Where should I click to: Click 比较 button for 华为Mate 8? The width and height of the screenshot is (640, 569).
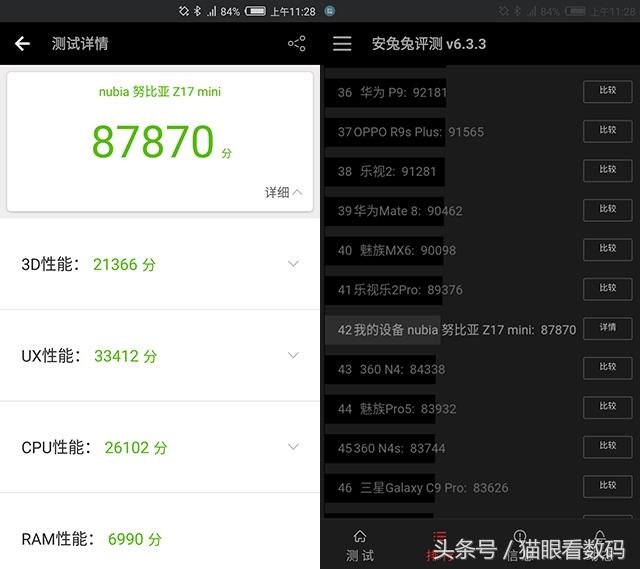point(607,210)
